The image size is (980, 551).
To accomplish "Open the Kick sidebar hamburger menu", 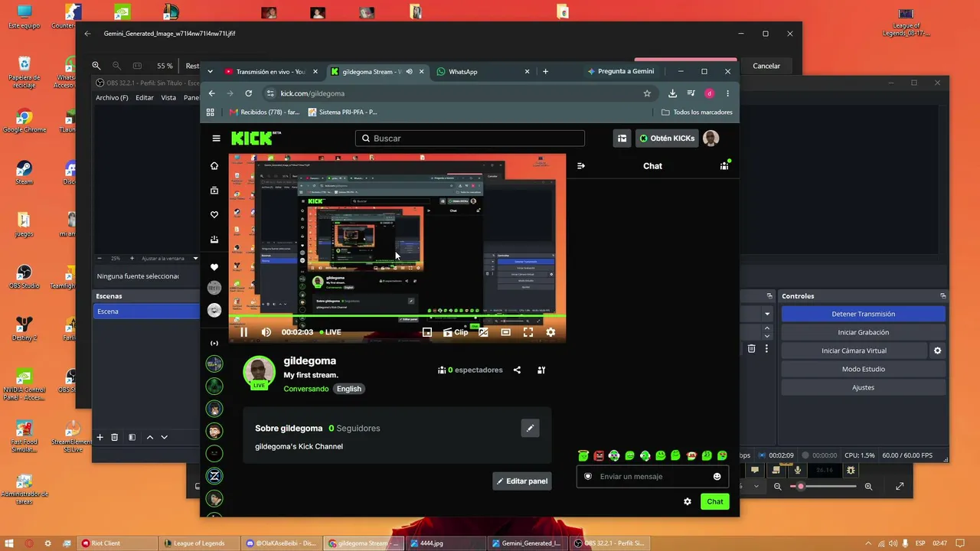I will [216, 139].
